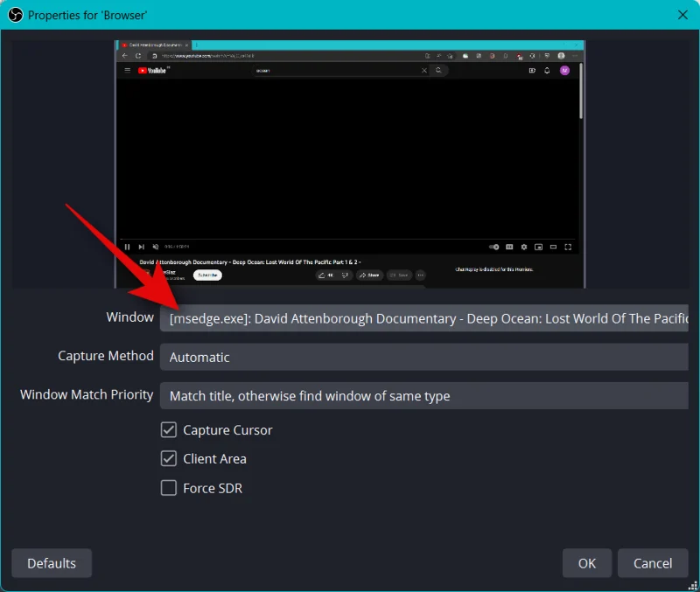Disable the Capture Cursor checkbox
This screenshot has width=700, height=592.
(x=169, y=430)
